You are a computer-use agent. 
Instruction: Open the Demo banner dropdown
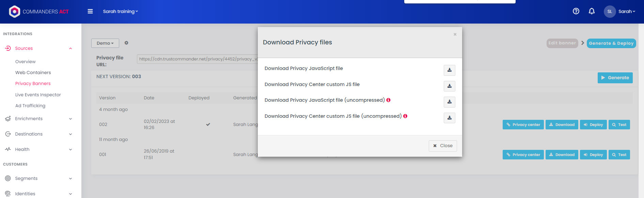point(105,43)
